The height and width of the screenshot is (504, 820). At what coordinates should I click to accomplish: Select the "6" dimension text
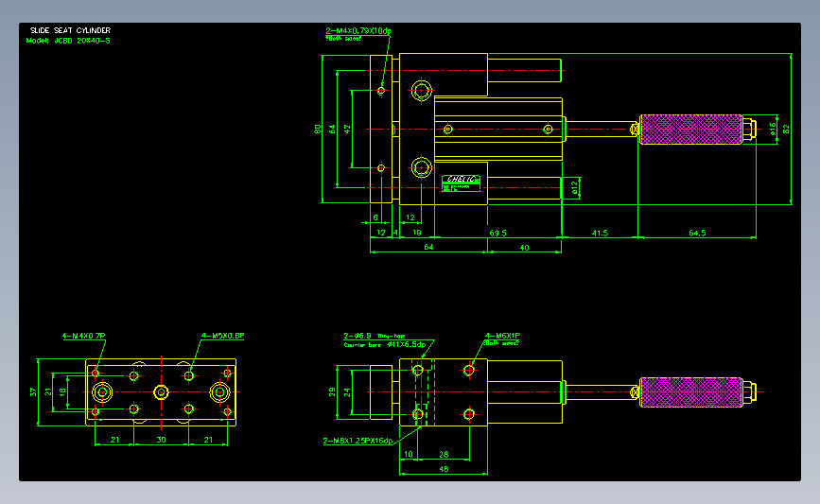pos(375,217)
